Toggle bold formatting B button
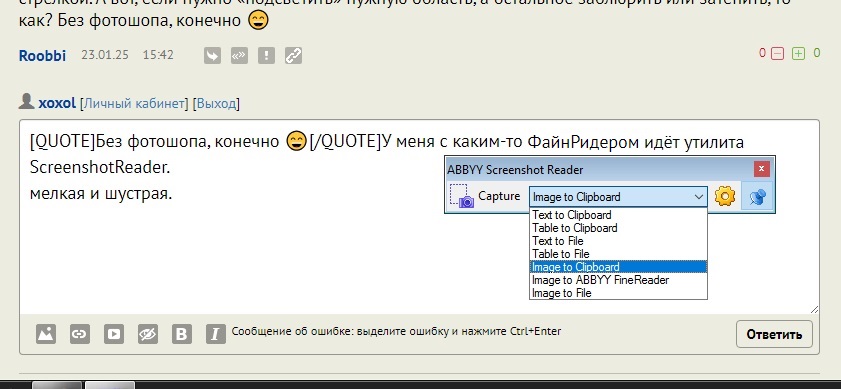 coord(182,334)
